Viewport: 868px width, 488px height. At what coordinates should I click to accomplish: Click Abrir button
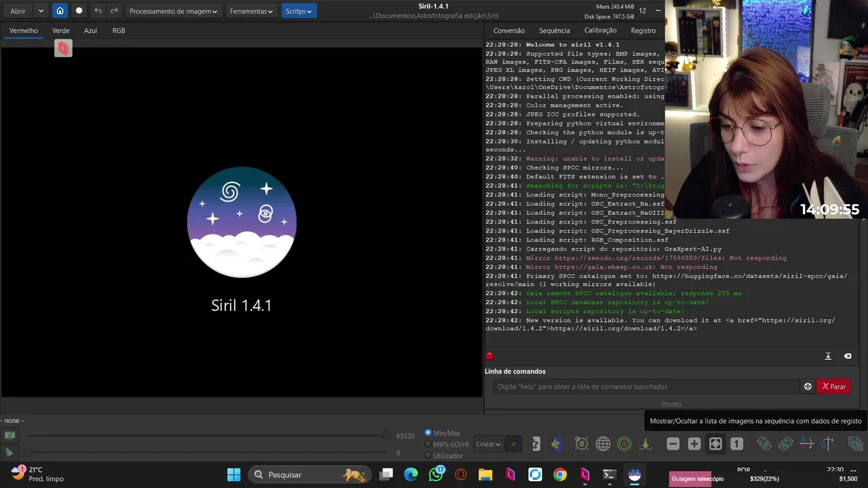18,11
